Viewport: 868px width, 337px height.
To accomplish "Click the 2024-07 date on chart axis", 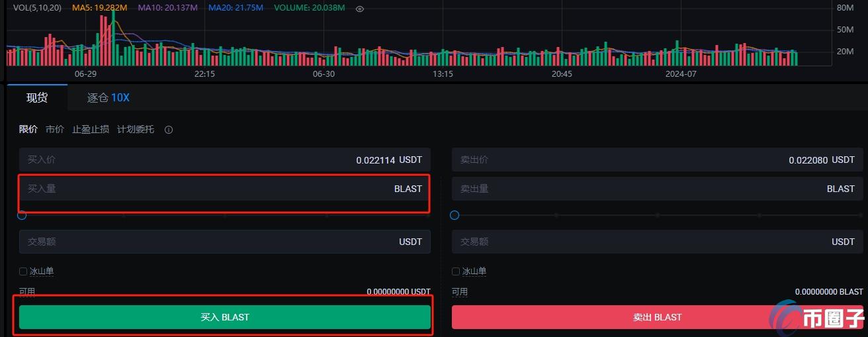I will [681, 74].
